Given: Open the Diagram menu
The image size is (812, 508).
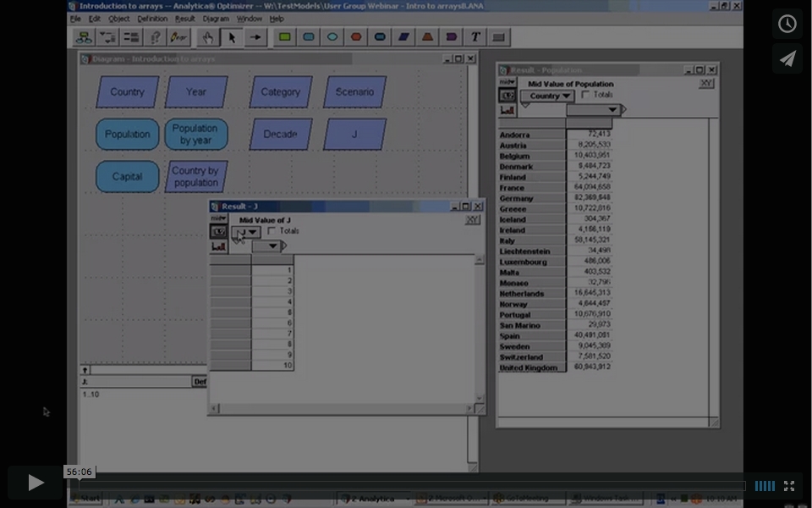Looking at the screenshot, I should coord(216,19).
